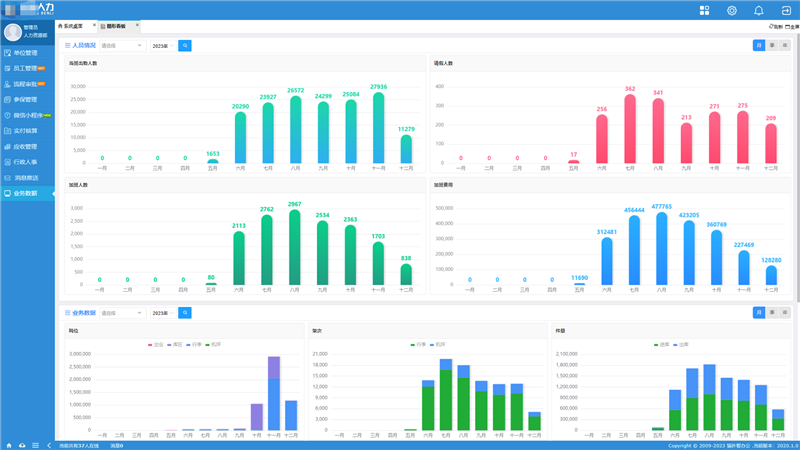Click the home icon in bottom bar
Screen dimensions: 800x450
(9, 445)
